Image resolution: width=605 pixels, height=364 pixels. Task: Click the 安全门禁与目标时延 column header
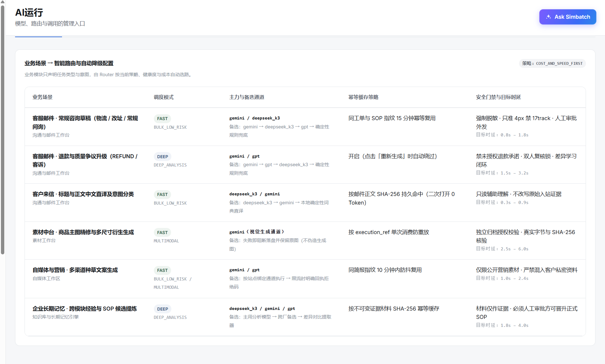coord(498,97)
